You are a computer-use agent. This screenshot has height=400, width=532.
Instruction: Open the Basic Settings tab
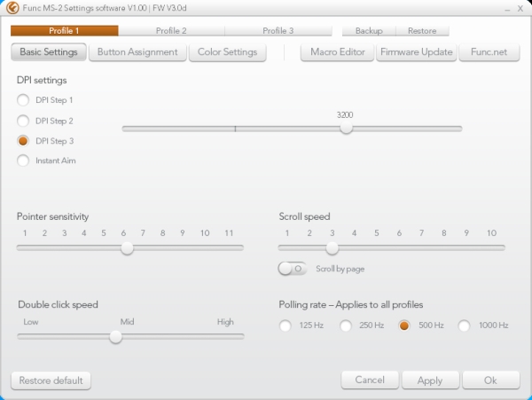point(49,52)
